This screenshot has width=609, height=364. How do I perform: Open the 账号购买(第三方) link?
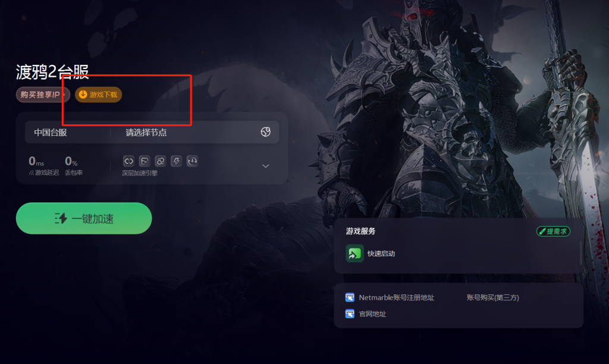493,297
